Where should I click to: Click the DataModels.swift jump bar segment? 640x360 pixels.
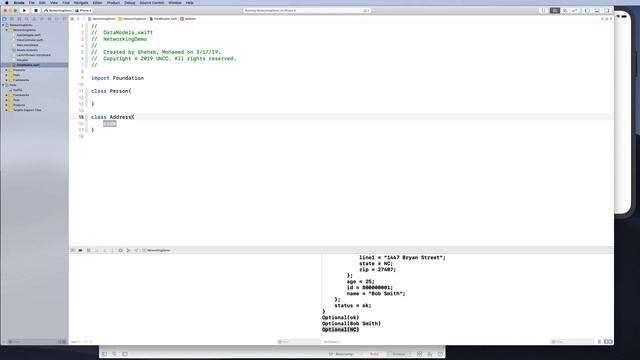click(x=163, y=19)
